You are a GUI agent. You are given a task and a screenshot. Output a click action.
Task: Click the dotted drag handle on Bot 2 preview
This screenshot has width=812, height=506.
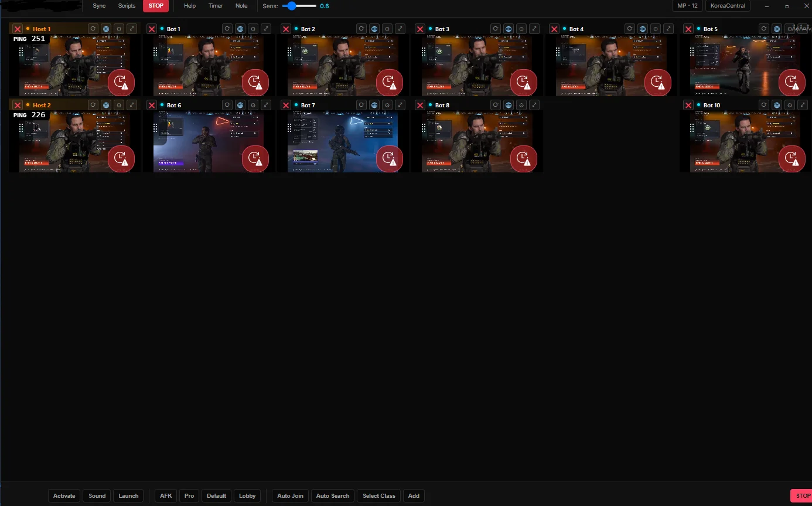click(x=289, y=52)
